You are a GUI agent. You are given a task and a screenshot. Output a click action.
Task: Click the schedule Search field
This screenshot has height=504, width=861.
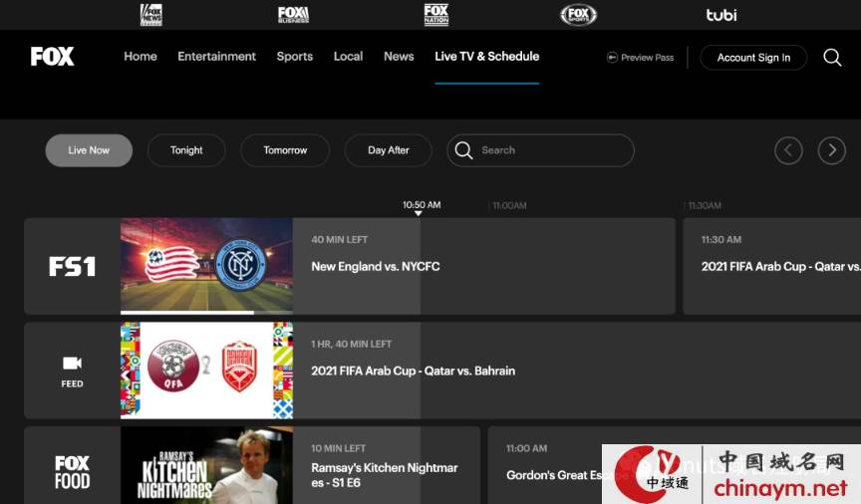pos(551,150)
